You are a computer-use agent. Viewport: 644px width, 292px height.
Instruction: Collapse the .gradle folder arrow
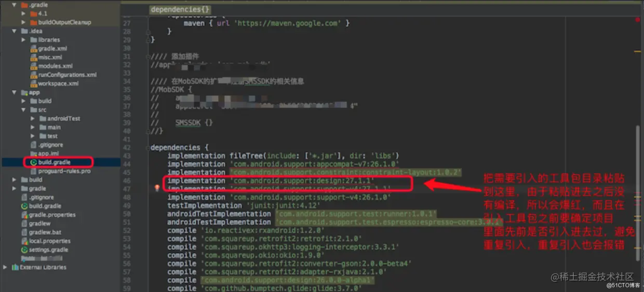click(x=15, y=5)
